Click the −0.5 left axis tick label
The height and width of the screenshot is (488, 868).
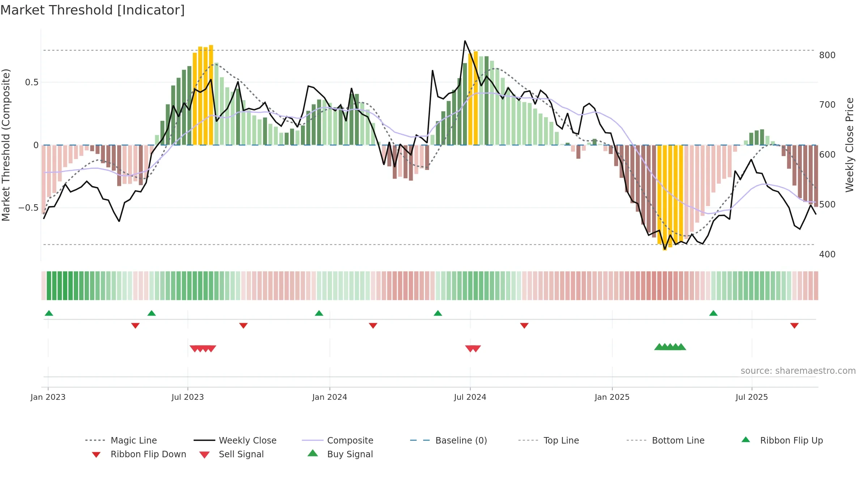pos(29,208)
